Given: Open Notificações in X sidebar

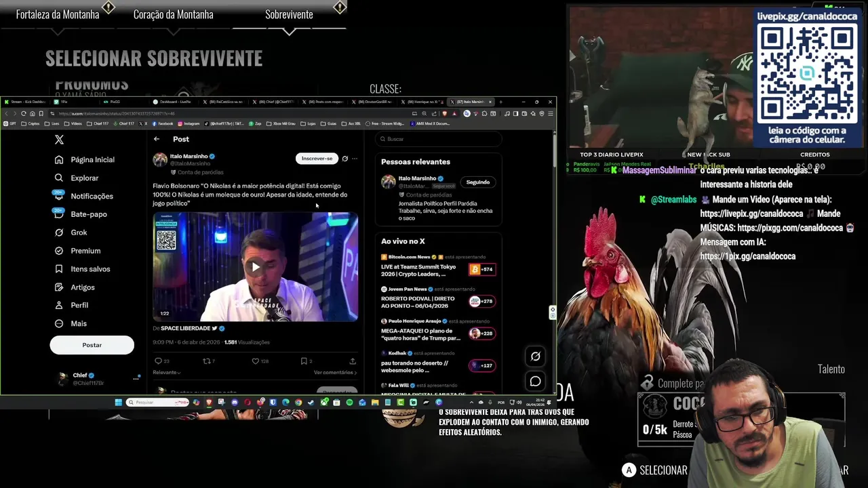Looking at the screenshot, I should (84, 196).
